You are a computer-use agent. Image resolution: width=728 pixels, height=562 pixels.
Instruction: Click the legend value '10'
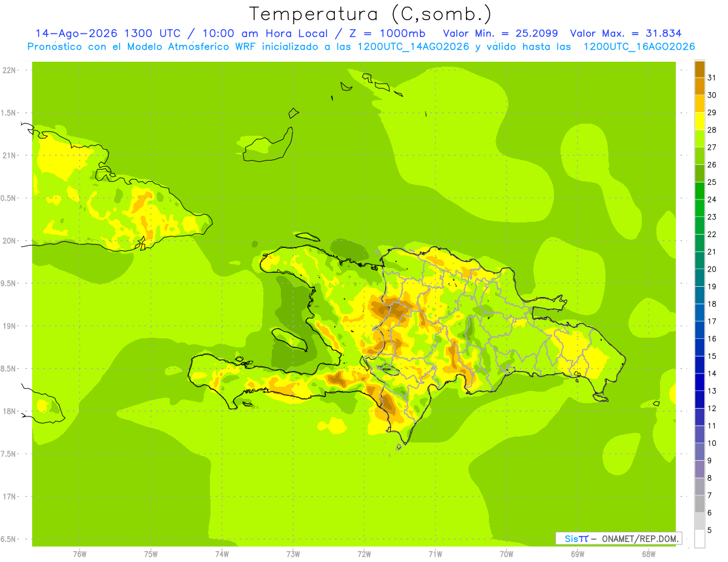(712, 443)
